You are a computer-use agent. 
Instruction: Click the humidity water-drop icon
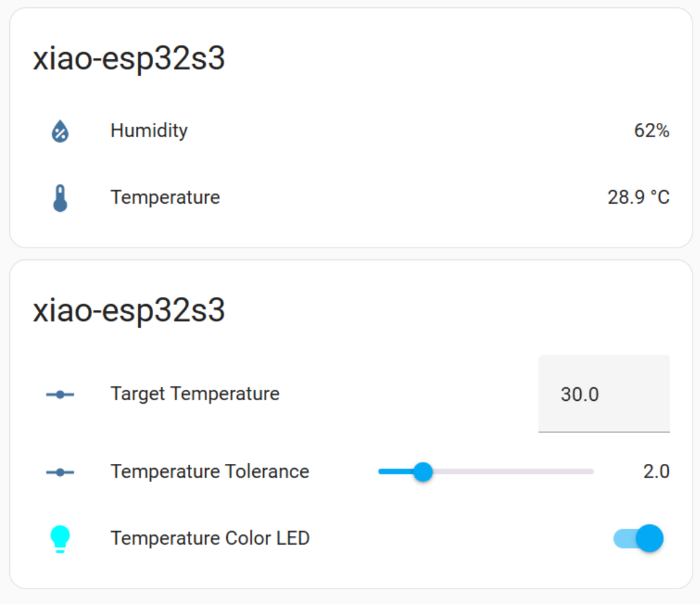pyautogui.click(x=61, y=131)
